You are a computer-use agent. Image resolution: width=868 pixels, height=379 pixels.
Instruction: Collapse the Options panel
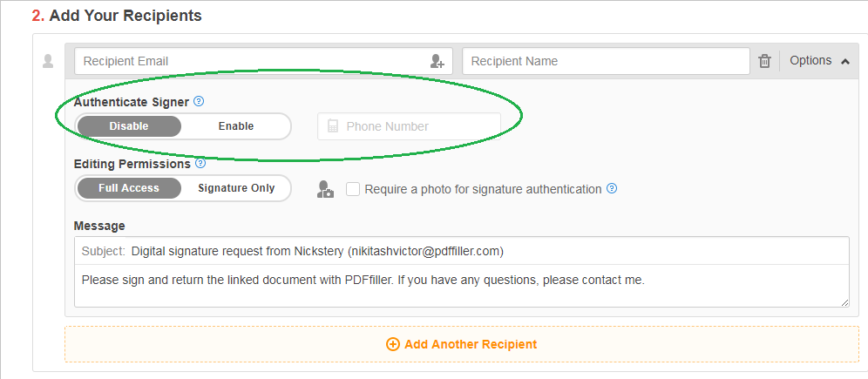coord(819,61)
